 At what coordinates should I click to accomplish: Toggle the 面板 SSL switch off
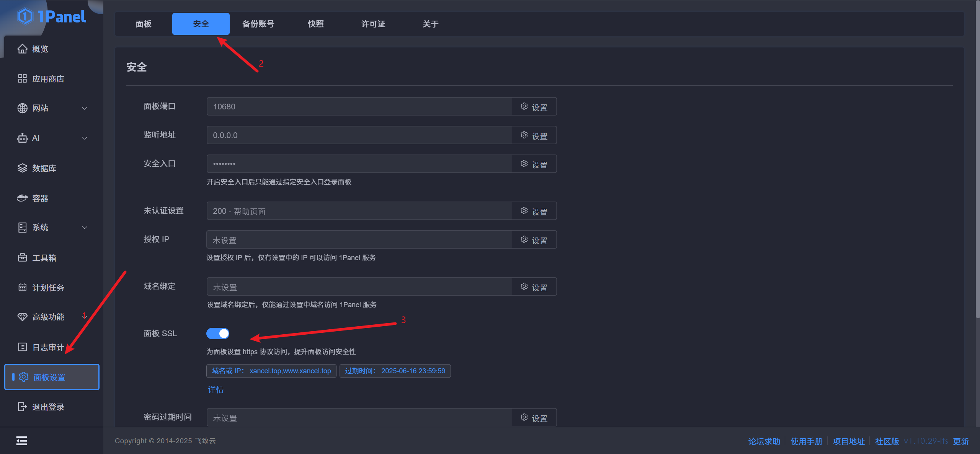218,334
